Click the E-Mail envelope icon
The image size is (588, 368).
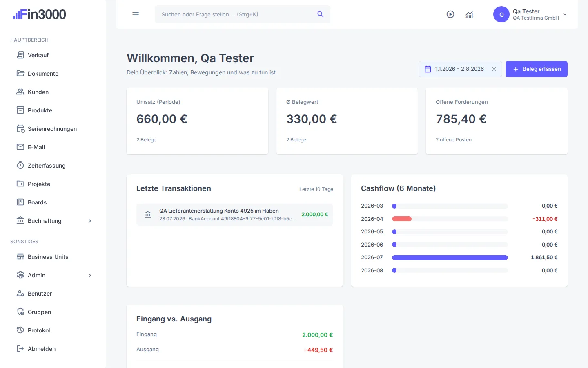(20, 147)
